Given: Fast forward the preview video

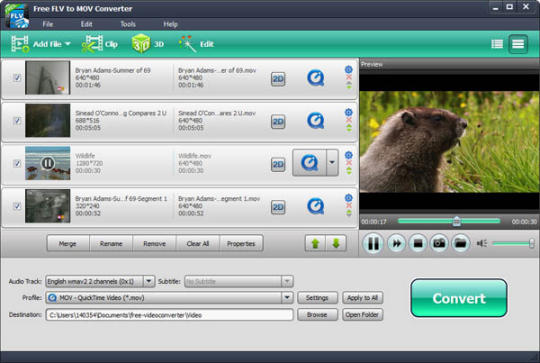Looking at the screenshot, I should (396, 243).
